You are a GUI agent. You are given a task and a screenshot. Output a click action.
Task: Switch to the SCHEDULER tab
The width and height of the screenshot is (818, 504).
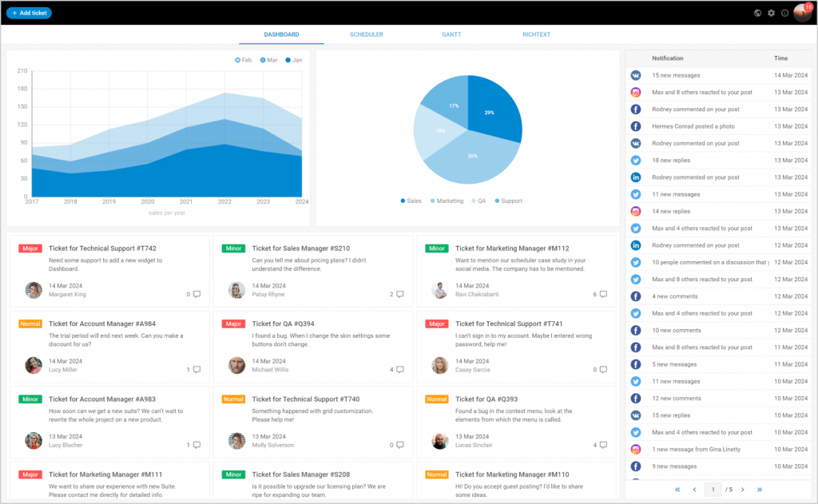coord(366,34)
